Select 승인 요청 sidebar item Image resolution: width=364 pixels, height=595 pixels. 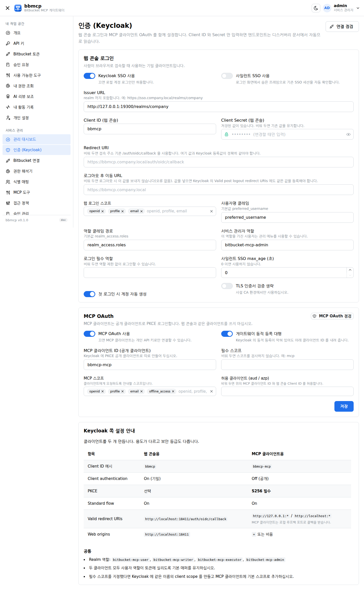(37, 65)
